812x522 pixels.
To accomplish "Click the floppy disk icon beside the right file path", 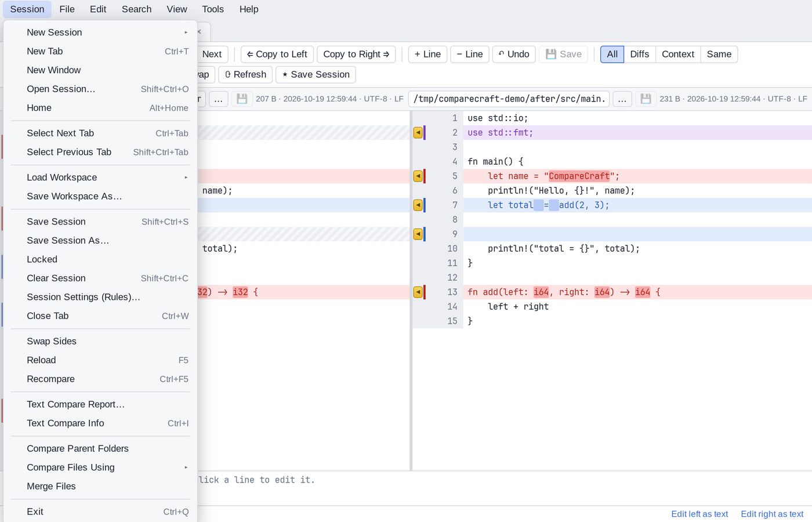I will click(x=646, y=99).
